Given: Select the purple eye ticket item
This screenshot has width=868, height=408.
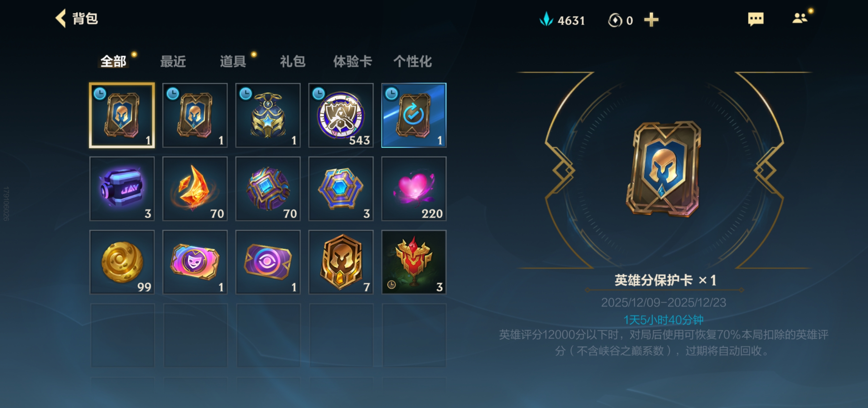Looking at the screenshot, I should tap(268, 262).
